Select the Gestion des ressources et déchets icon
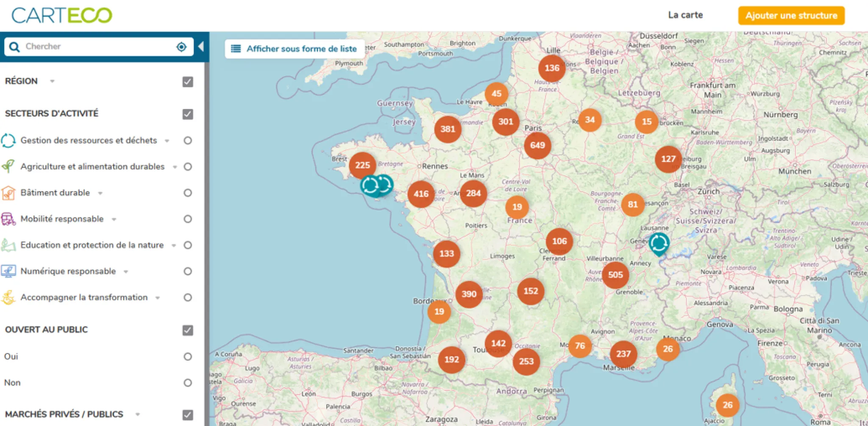The image size is (868, 426). [8, 140]
